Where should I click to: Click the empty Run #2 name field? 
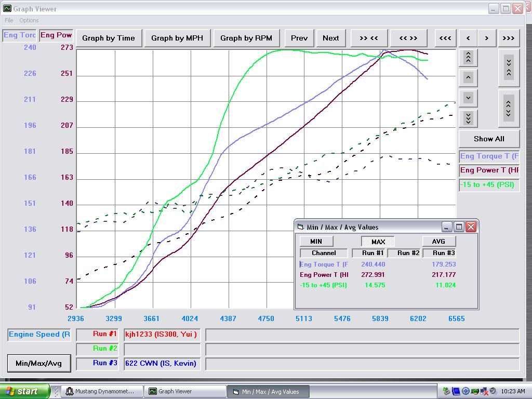162,349
